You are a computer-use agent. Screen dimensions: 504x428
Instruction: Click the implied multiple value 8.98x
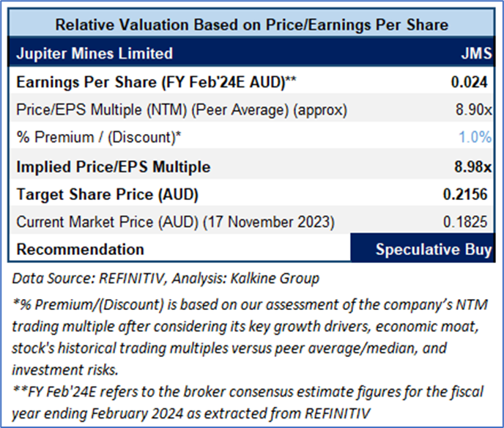[x=472, y=167]
